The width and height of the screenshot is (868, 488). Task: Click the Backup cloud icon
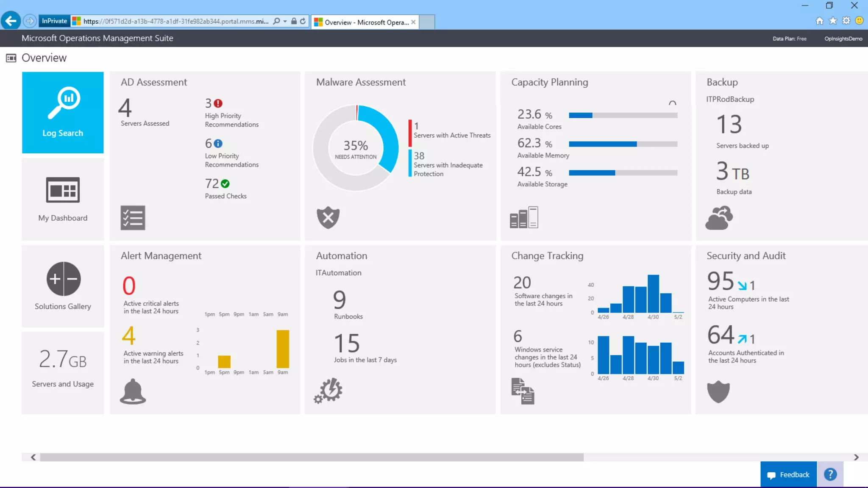click(719, 218)
